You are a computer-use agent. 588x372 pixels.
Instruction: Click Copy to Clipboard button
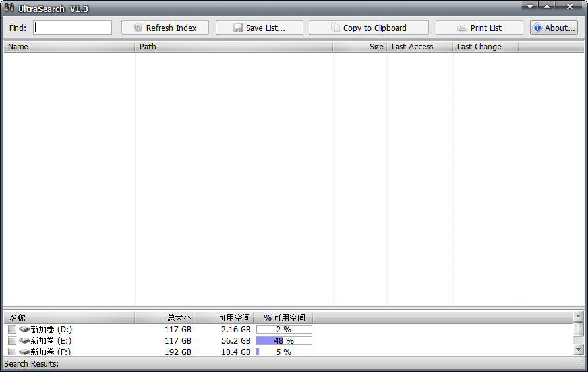tap(368, 28)
